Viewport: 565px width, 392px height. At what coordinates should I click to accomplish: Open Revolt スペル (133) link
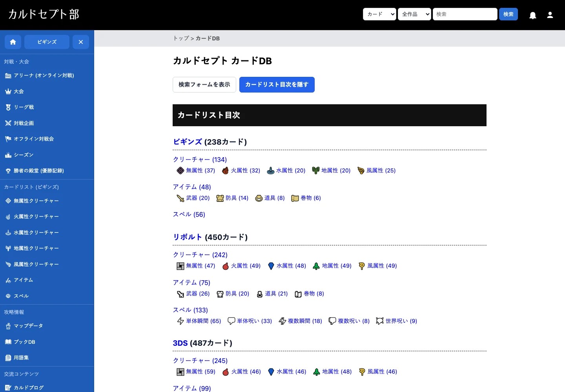tap(190, 310)
